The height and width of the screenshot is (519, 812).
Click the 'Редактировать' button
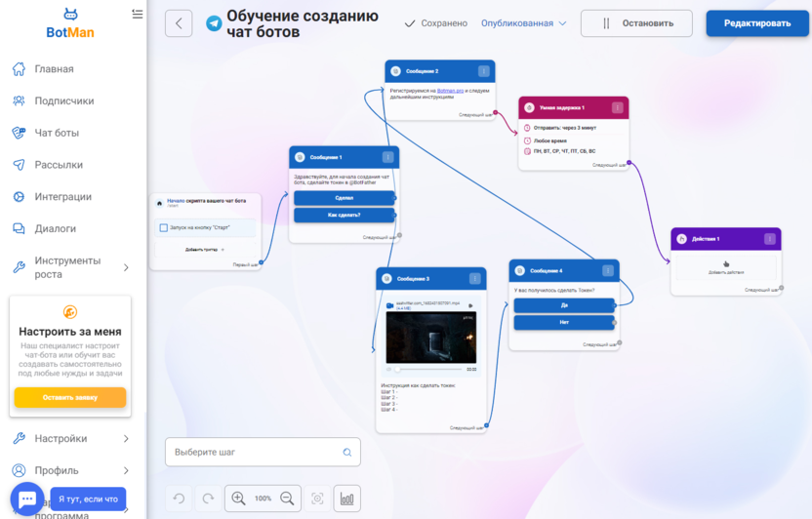(x=757, y=23)
